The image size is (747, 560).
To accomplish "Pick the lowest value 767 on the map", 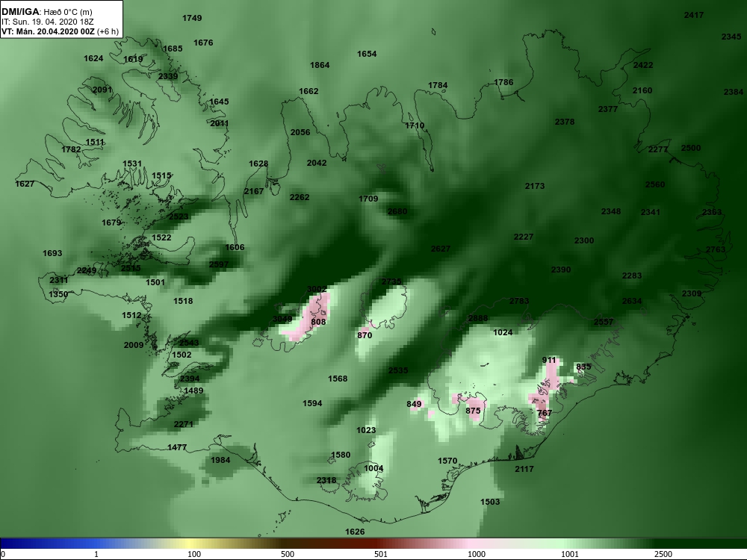I will coord(545,414).
